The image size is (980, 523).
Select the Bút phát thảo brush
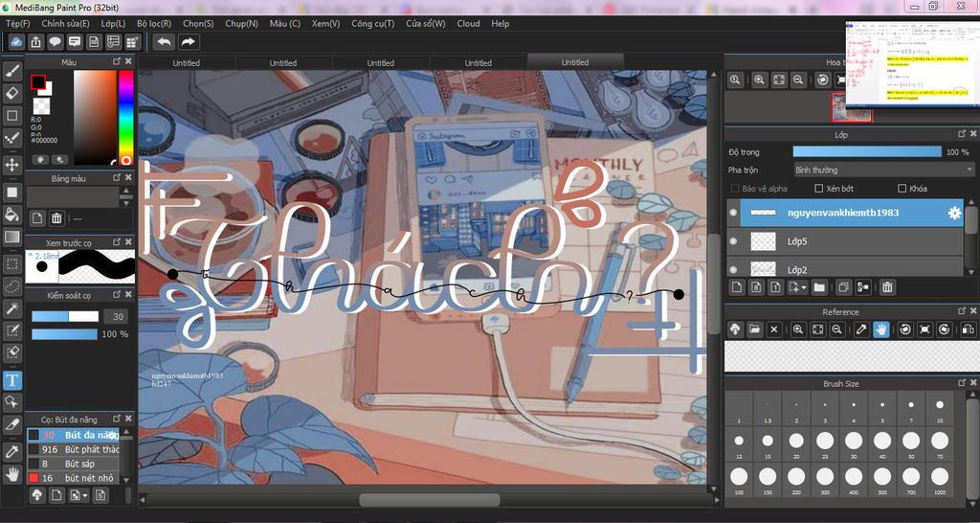pos(73,449)
